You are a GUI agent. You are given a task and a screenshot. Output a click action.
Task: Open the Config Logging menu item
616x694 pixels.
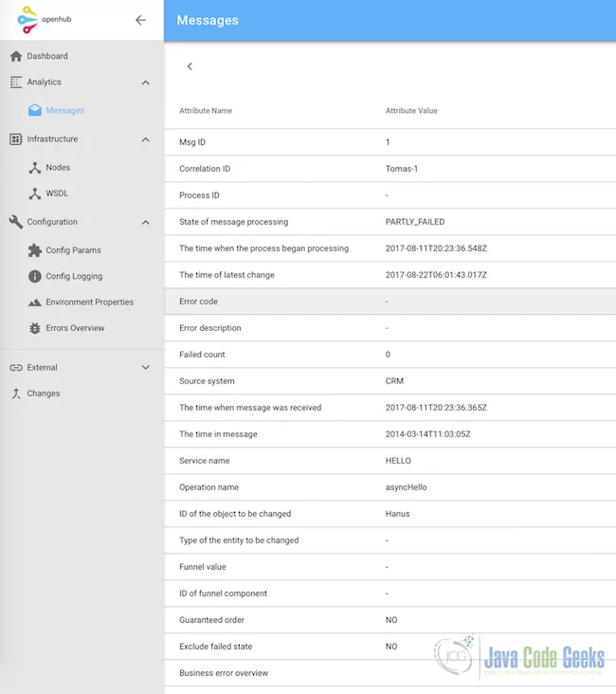coord(74,276)
